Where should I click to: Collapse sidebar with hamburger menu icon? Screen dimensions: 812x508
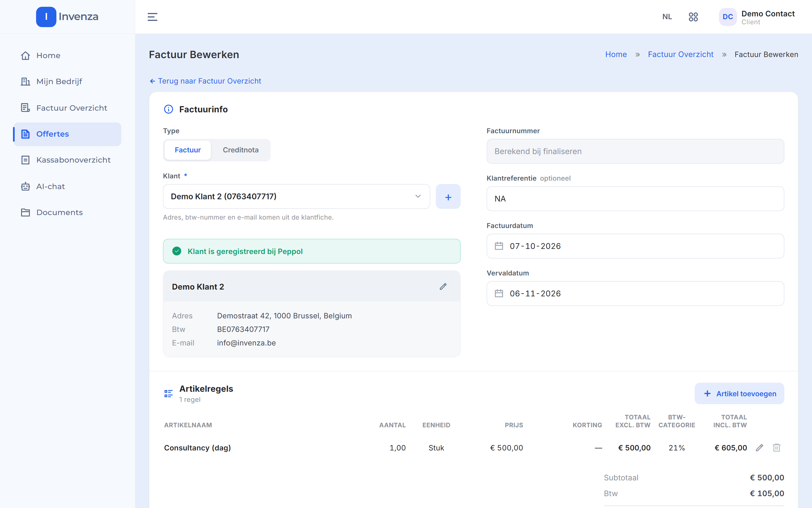tap(152, 17)
